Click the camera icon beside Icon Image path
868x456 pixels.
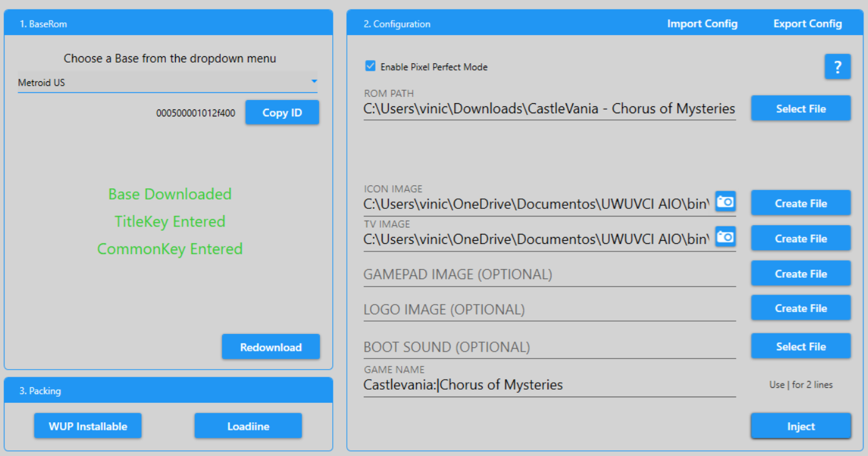(x=725, y=201)
